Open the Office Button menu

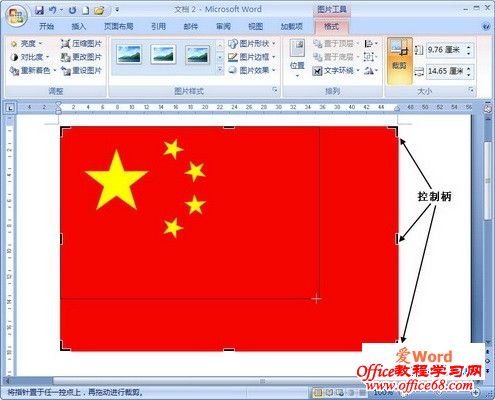tap(16, 16)
